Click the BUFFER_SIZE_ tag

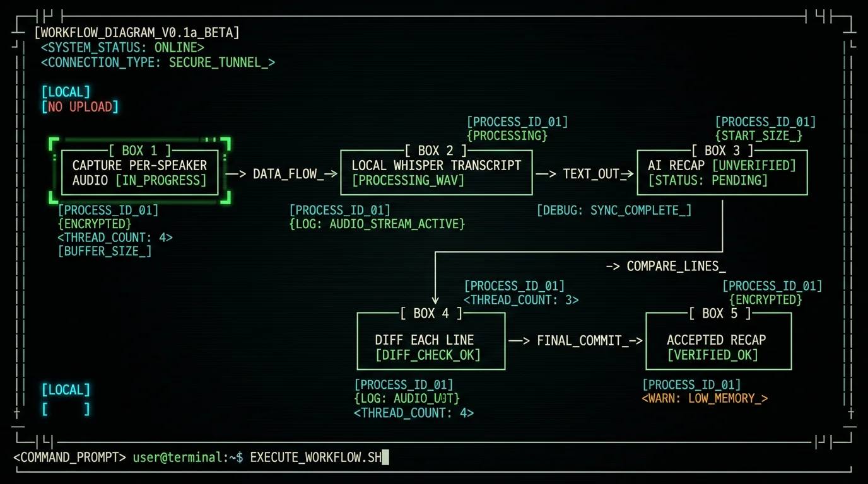point(105,251)
